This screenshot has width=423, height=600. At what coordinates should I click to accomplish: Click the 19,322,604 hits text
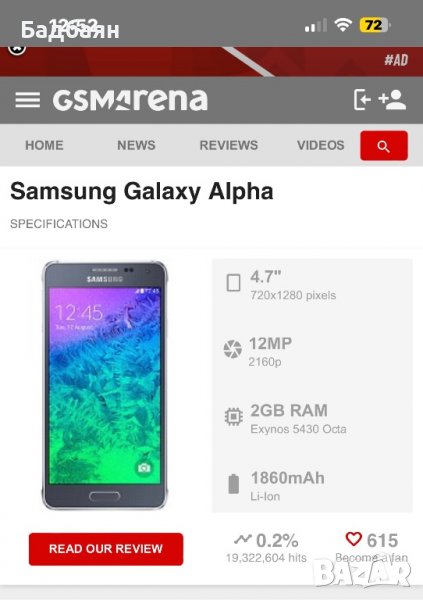(266, 558)
